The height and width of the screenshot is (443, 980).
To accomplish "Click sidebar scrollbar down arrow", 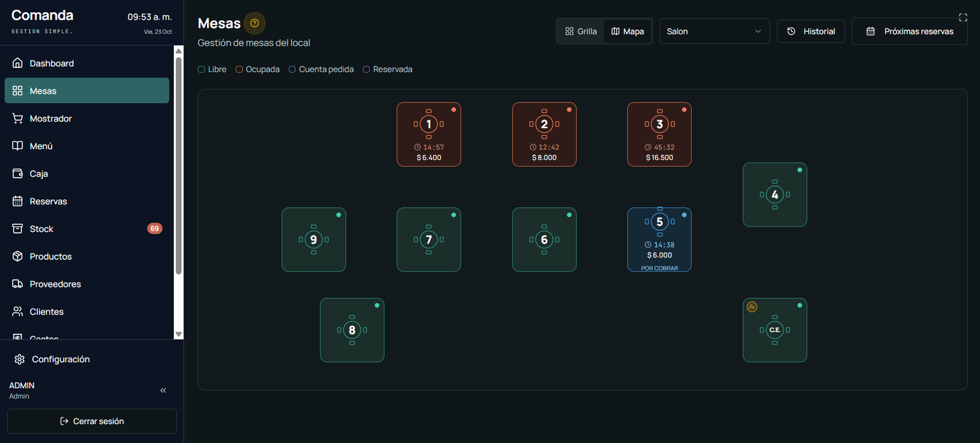I will tap(178, 334).
